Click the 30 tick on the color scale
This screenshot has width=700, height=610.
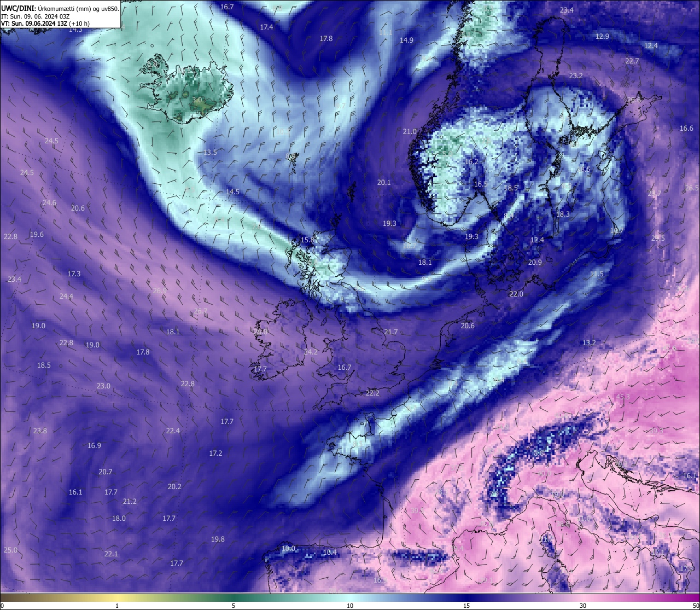(x=583, y=606)
